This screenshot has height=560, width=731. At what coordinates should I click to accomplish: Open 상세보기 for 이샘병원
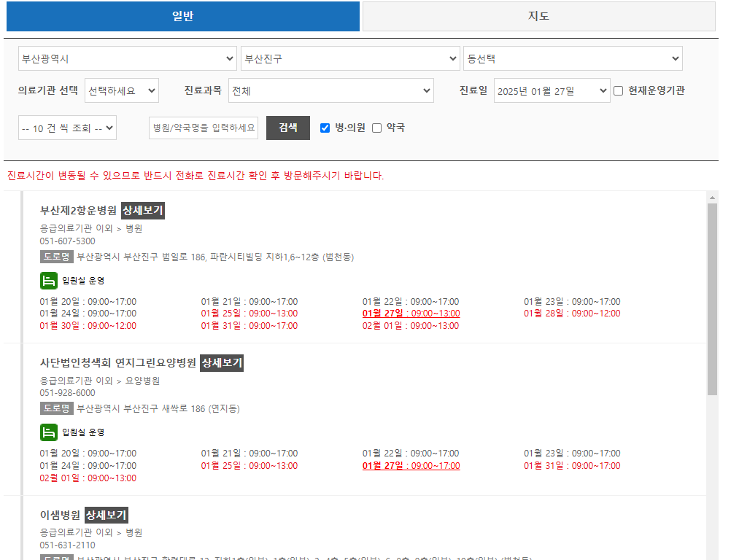coord(107,516)
